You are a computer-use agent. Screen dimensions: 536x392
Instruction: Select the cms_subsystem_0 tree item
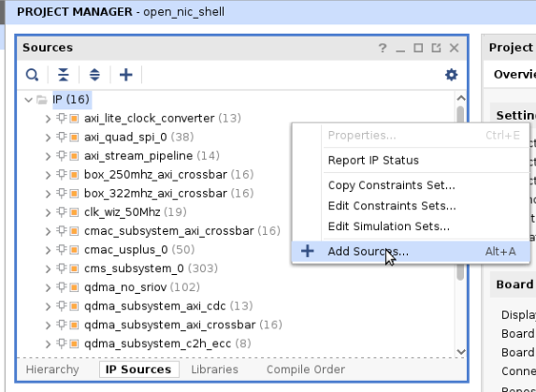(x=134, y=269)
